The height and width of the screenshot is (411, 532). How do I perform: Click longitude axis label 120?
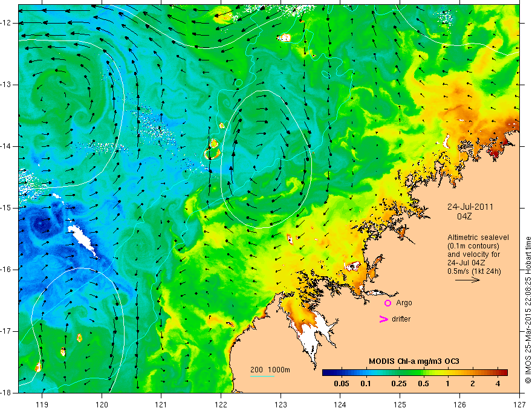click(102, 404)
